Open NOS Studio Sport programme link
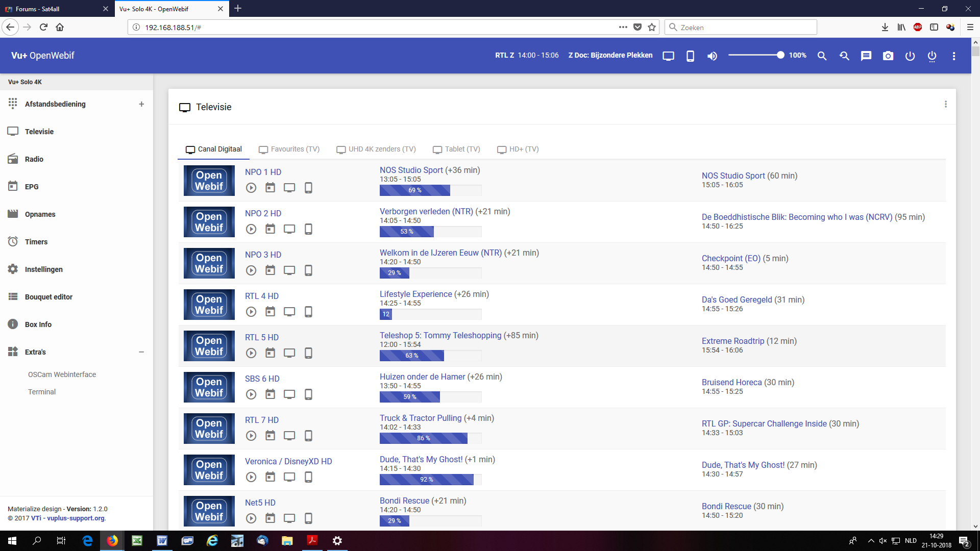Viewport: 980px width, 551px height. [x=411, y=170]
